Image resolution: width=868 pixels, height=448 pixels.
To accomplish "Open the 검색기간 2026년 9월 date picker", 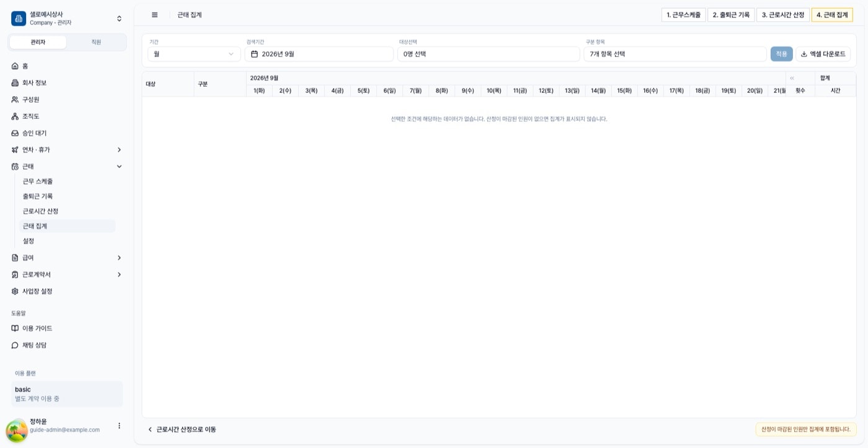I will click(x=319, y=54).
